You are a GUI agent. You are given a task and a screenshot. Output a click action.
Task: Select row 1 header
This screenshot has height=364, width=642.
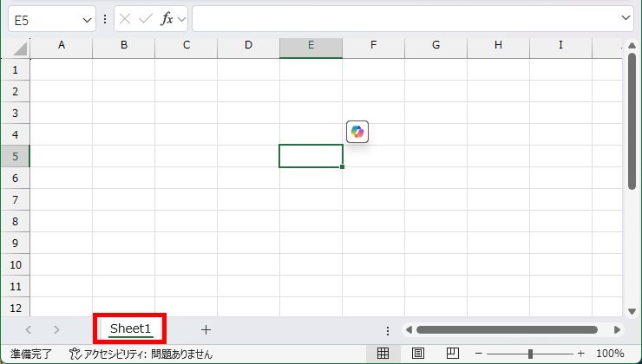(16, 69)
